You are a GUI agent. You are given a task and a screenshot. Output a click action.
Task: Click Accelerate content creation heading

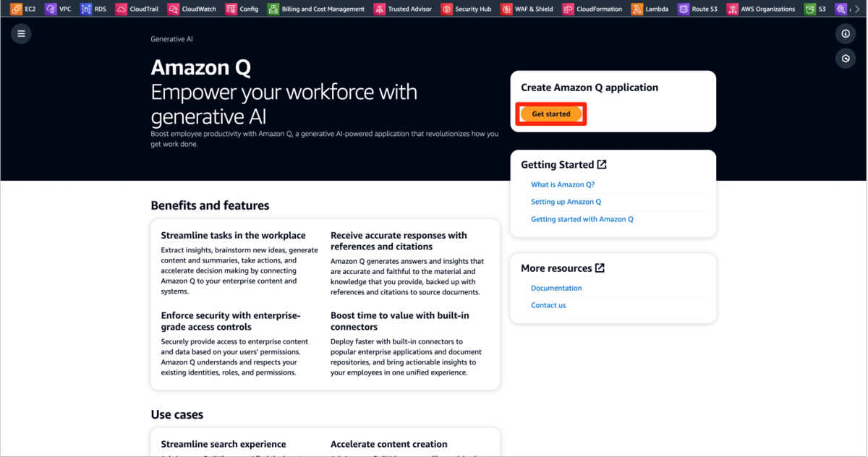click(389, 444)
